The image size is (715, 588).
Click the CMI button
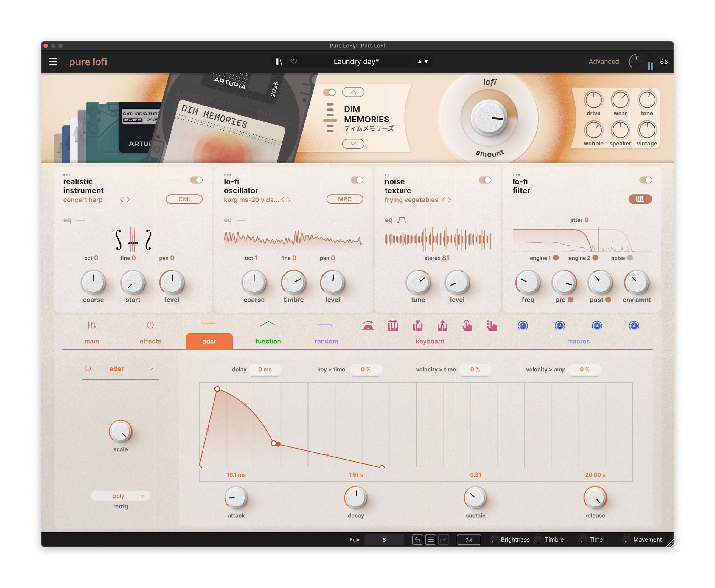[x=184, y=199]
